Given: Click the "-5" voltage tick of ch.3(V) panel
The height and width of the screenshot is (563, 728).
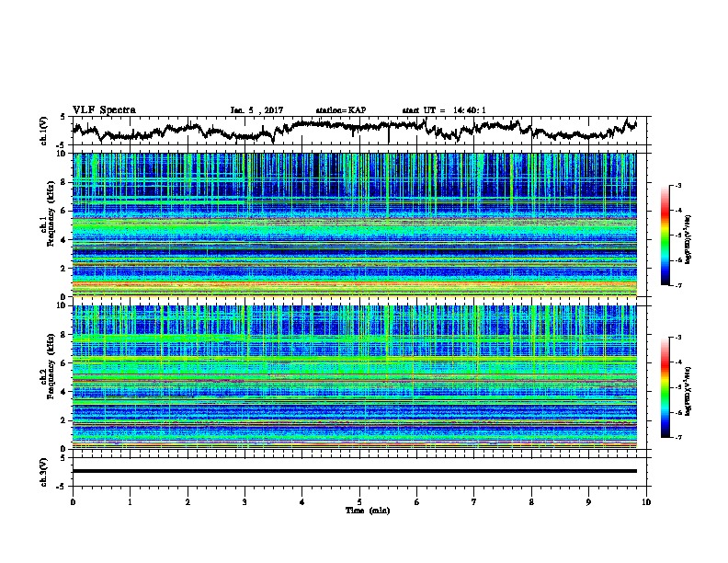Looking at the screenshot, I should (x=62, y=487).
